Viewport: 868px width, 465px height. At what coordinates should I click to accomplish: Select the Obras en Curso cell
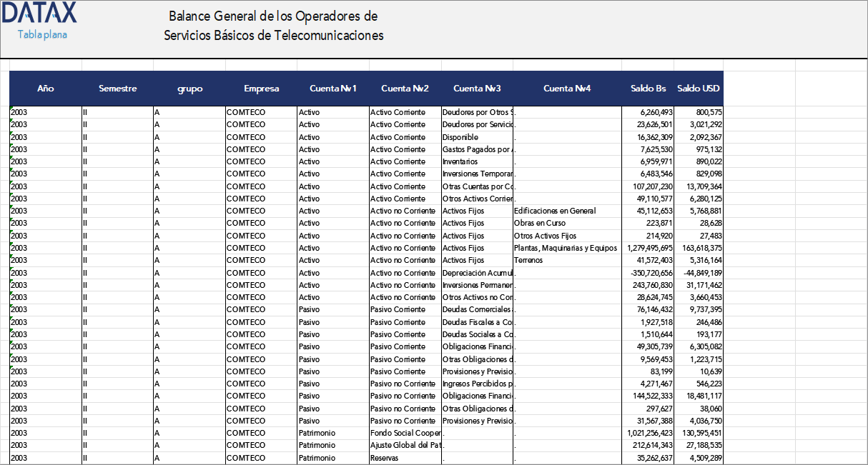coord(567,223)
